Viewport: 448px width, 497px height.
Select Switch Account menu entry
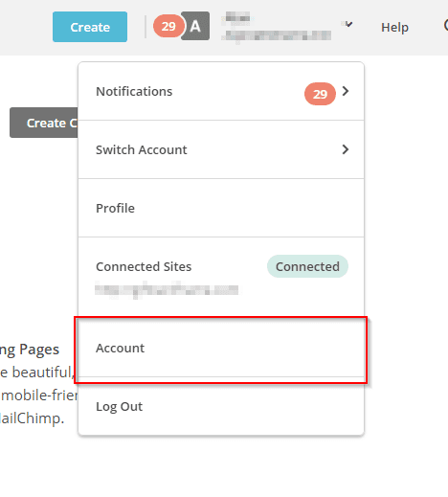(x=221, y=149)
